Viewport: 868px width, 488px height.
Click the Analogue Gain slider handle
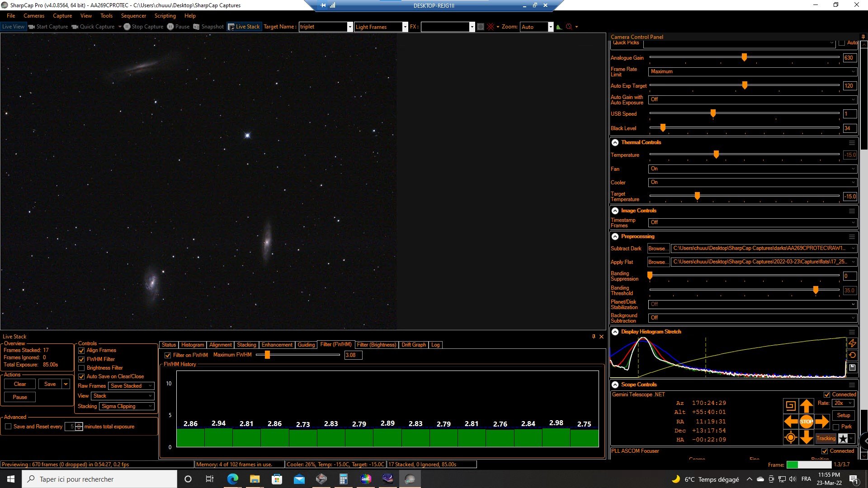click(x=744, y=57)
